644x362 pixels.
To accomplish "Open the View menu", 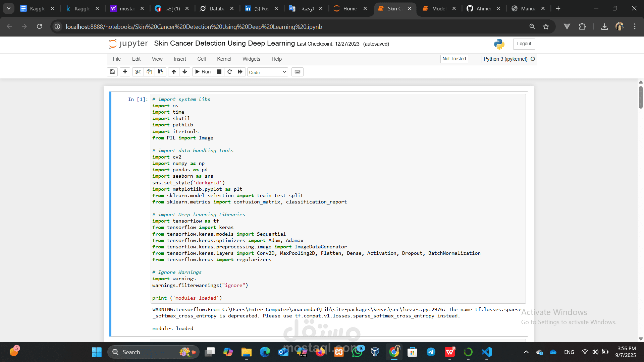I will coord(157,59).
